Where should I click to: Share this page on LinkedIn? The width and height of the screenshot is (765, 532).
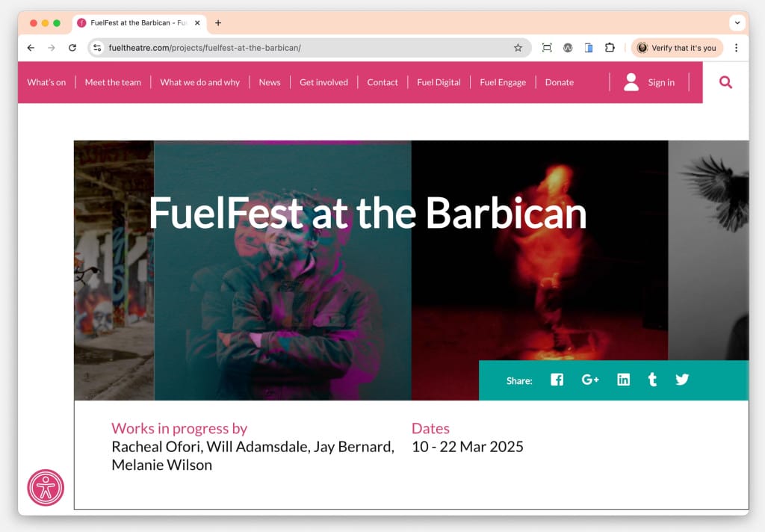pos(623,380)
